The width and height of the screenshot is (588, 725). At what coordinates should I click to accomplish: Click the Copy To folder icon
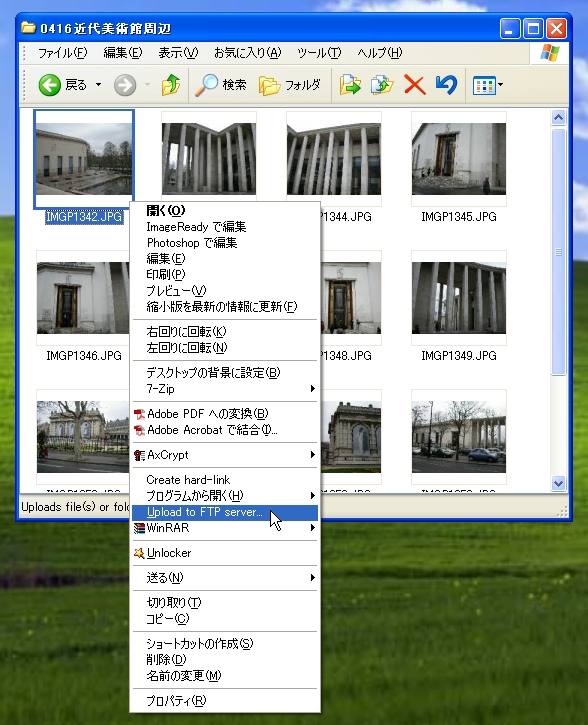tap(382, 85)
